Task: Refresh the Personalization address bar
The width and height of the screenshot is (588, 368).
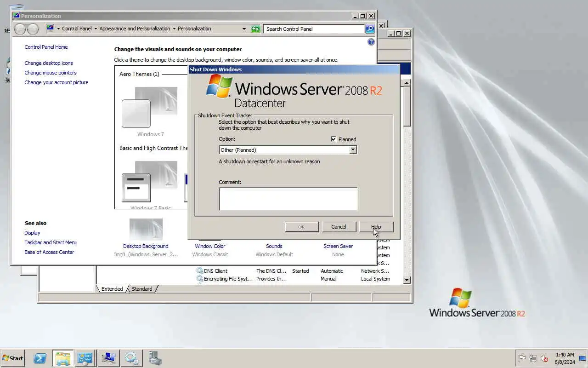Action: [255, 29]
